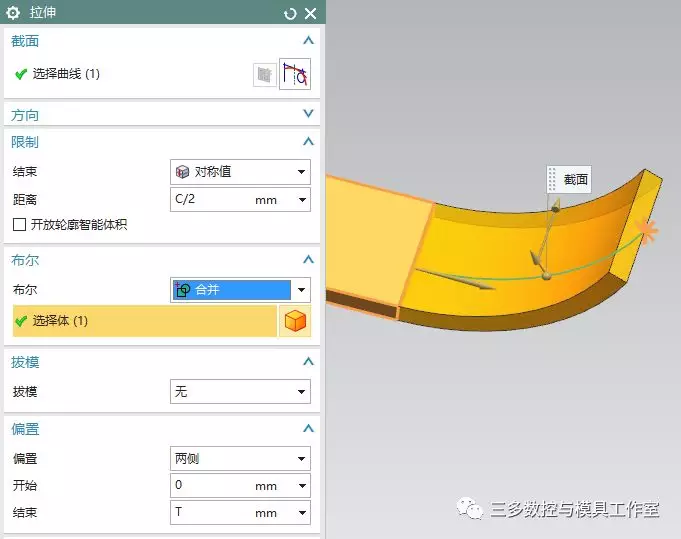Open the distance C/2 options arrow
Image resolution: width=681 pixels, height=539 pixels.
pos(302,200)
